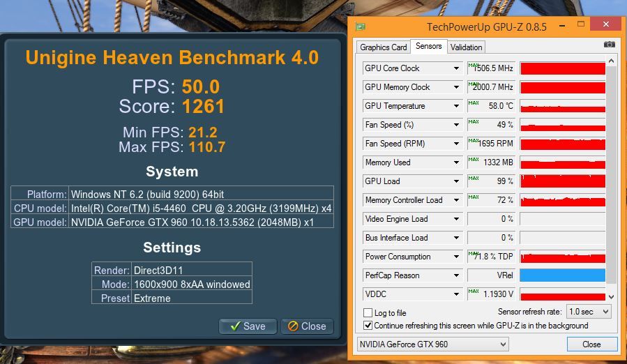Close GPU-Z using the red X button
627x364 pixels.
pyautogui.click(x=605, y=24)
